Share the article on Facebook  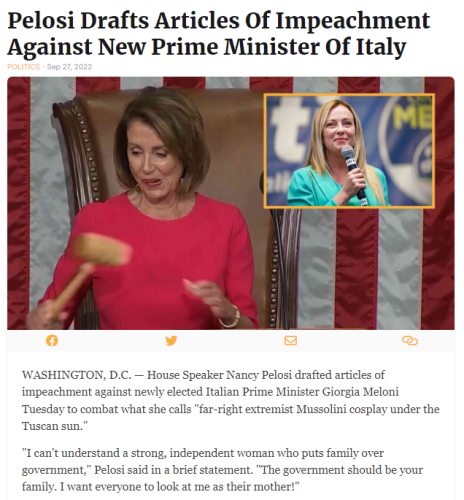(52, 341)
